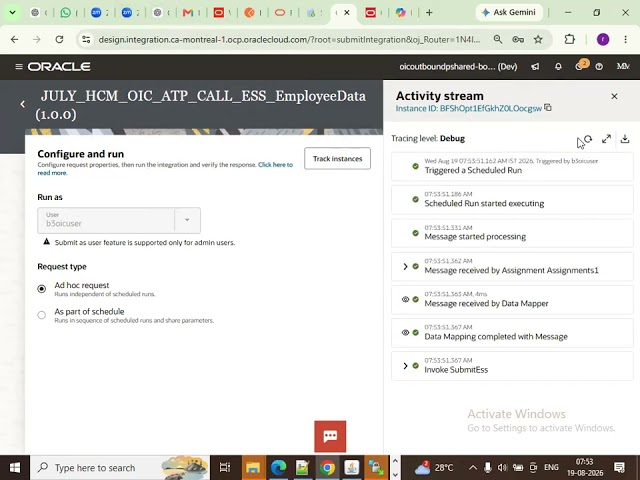Viewport: 640px width, 480px height.
Task: Open the Java app on the taskbar
Action: (x=351, y=467)
